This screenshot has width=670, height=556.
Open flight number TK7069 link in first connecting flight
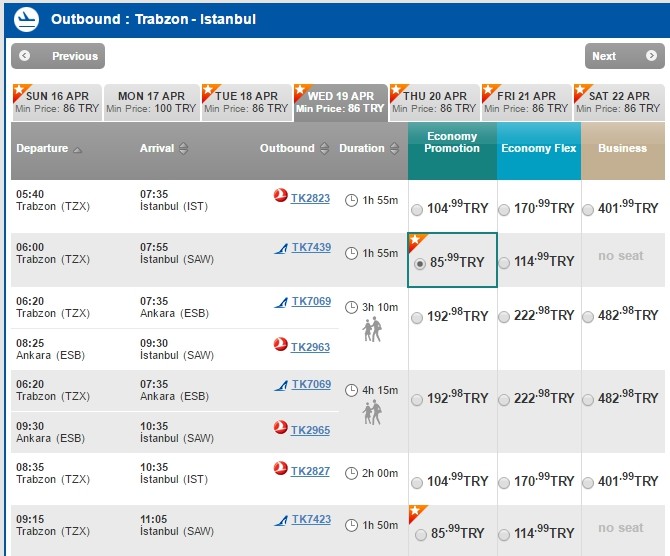pos(310,301)
